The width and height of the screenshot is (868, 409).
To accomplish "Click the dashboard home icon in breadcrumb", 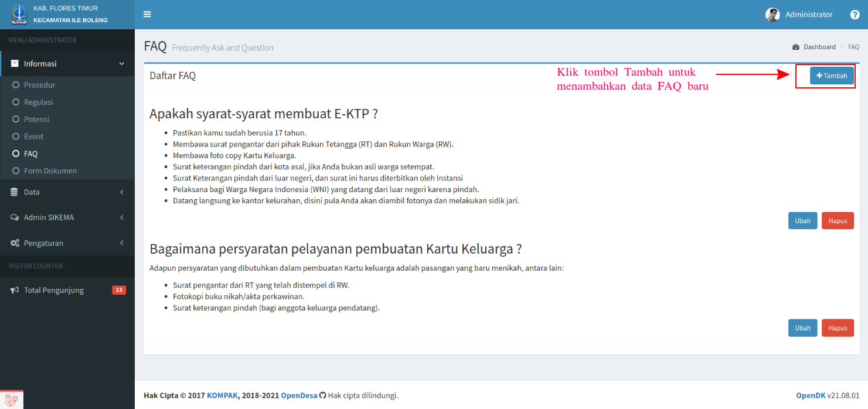I will (796, 46).
